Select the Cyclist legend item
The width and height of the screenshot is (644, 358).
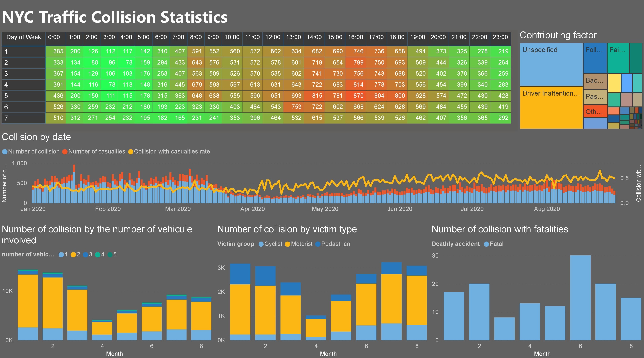[270, 244]
